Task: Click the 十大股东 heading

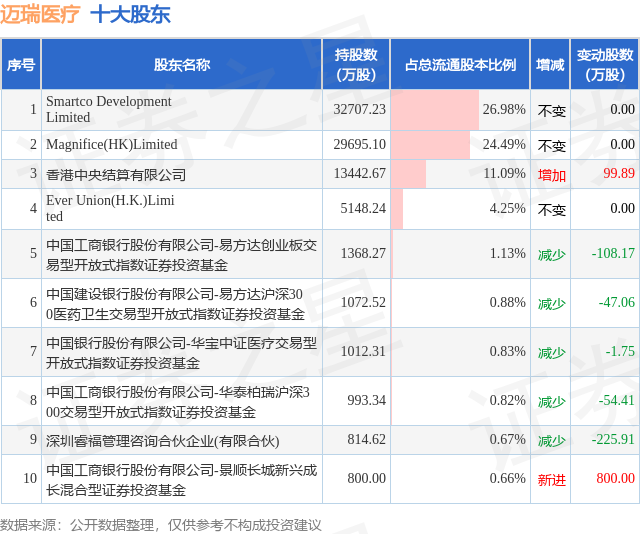Action: [130, 14]
